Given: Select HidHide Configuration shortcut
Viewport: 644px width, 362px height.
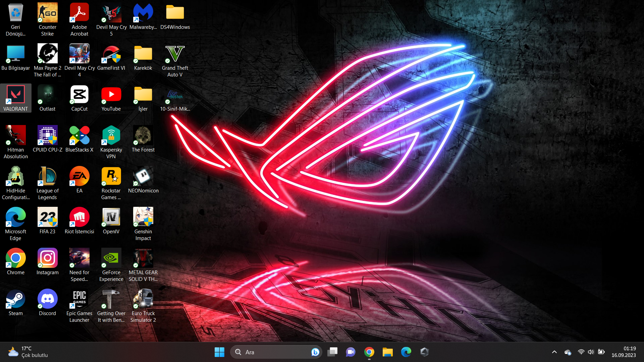Looking at the screenshot, I should [15, 183].
